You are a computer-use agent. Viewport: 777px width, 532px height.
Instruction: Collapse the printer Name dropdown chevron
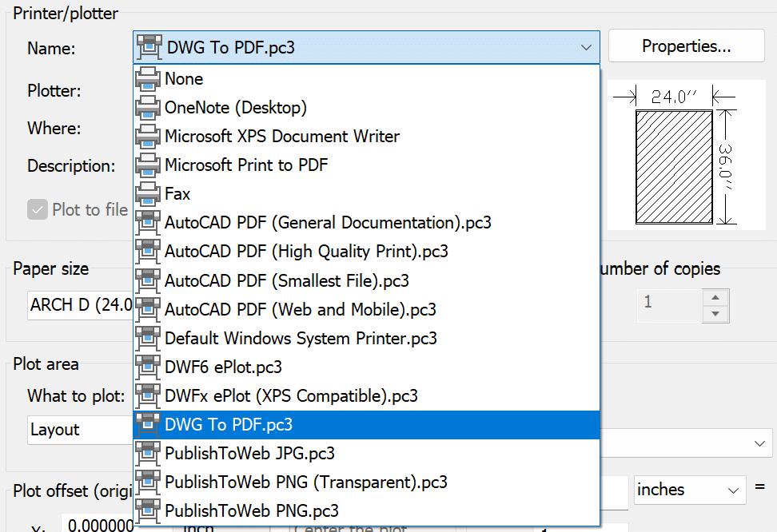pyautogui.click(x=586, y=47)
